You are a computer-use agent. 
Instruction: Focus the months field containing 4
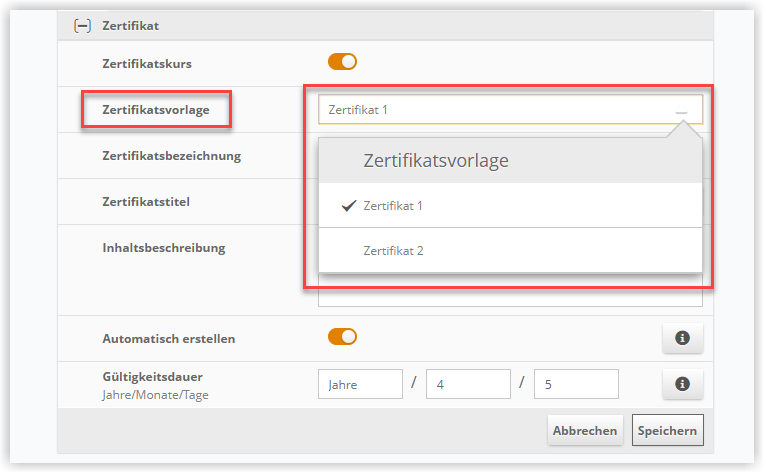[468, 384]
